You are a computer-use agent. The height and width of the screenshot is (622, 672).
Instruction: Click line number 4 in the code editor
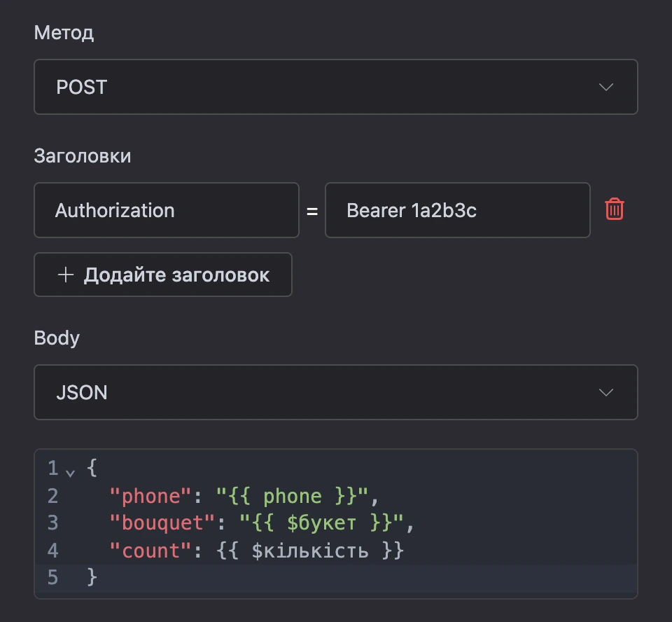click(52, 551)
